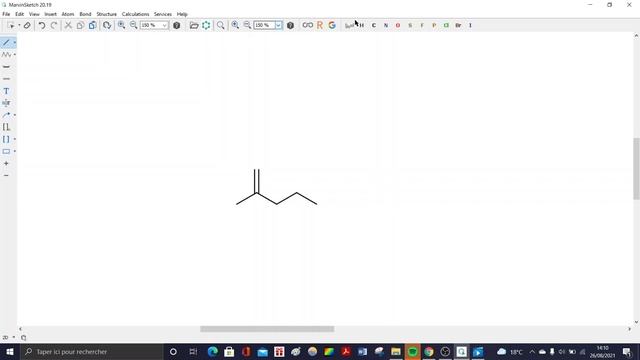Click the green structure template icon

coord(206,25)
